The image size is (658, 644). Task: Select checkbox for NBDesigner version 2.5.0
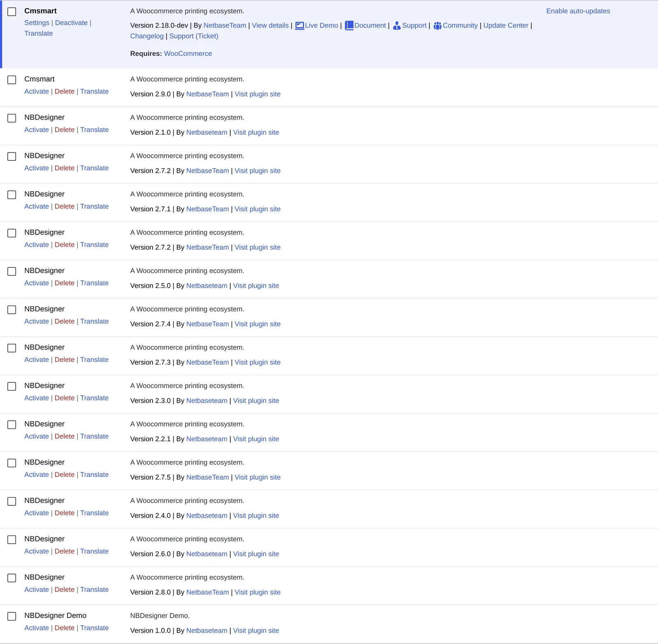click(x=12, y=271)
